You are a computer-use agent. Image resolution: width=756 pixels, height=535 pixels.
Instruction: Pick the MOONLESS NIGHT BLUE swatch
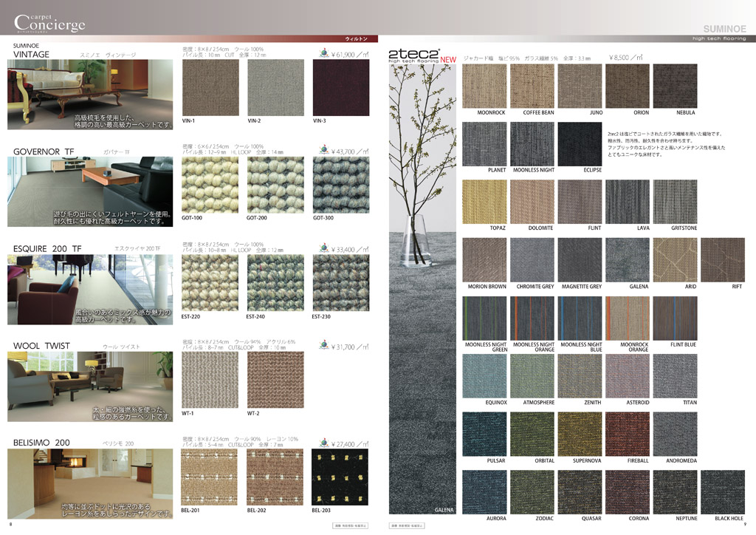[580, 318]
